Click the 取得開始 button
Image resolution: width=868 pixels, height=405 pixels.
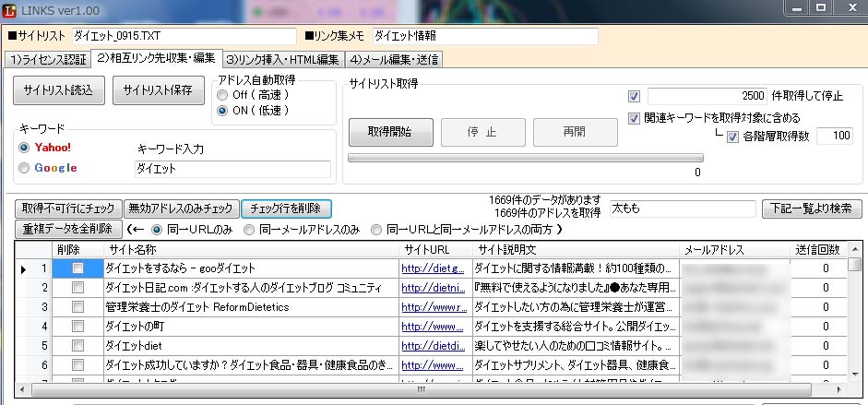coord(391,132)
